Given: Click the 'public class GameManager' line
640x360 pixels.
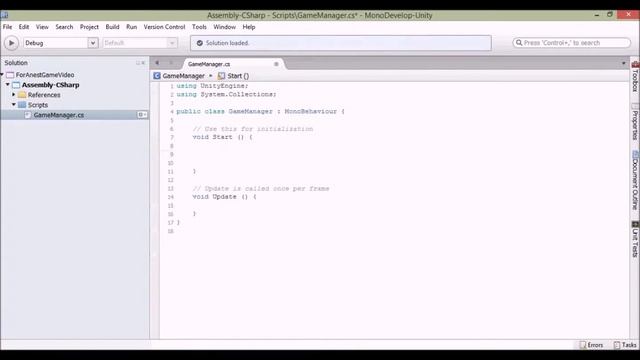Looking at the screenshot, I should click(260, 111).
